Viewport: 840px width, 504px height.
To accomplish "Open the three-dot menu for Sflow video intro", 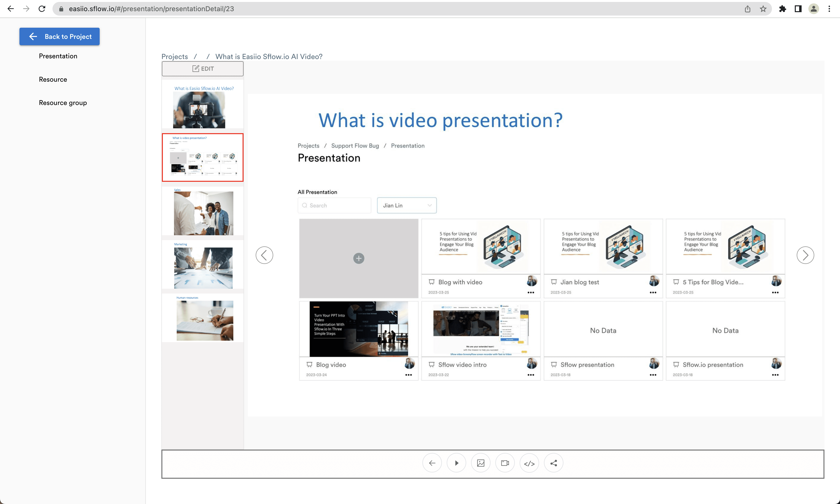I will pos(531,375).
